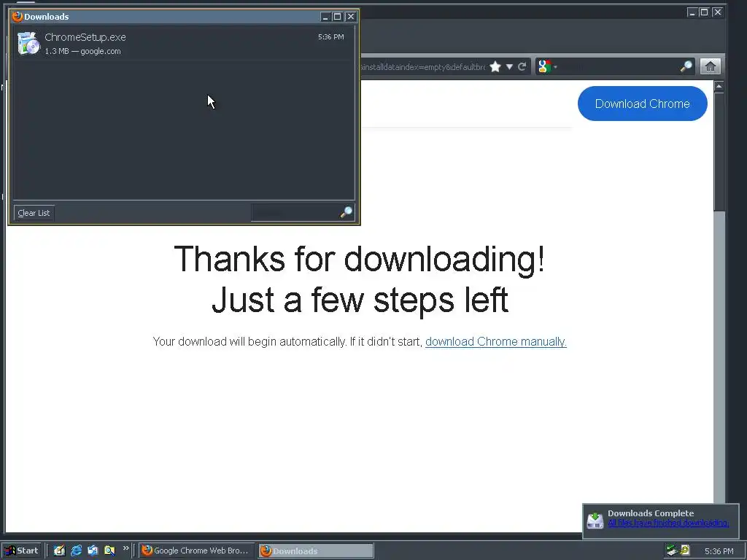Maximize the Downloads window
The width and height of the screenshot is (747, 560).
(337, 17)
